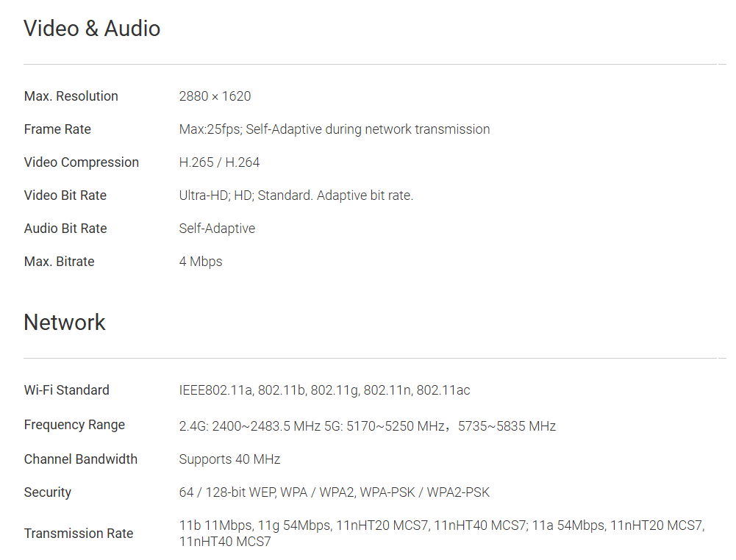Click the Ultra-HD adaptive bit rate text
The image size is (736, 560).
[296, 195]
